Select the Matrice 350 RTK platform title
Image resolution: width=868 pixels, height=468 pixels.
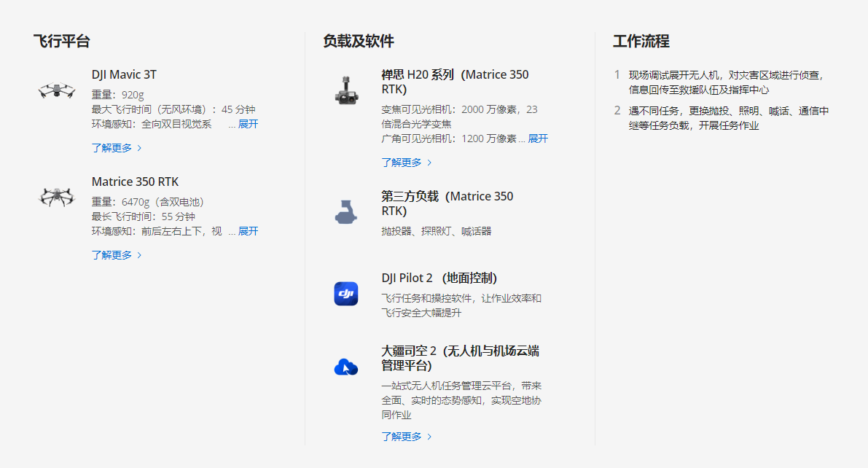tap(135, 182)
